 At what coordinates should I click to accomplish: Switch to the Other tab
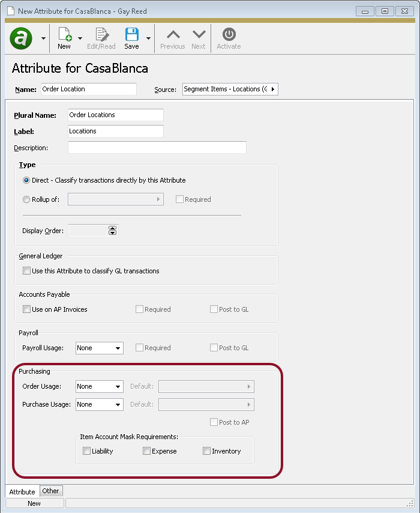click(51, 491)
